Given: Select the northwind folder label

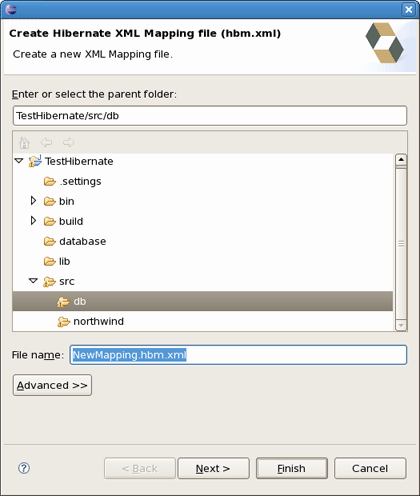Looking at the screenshot, I should (x=99, y=321).
